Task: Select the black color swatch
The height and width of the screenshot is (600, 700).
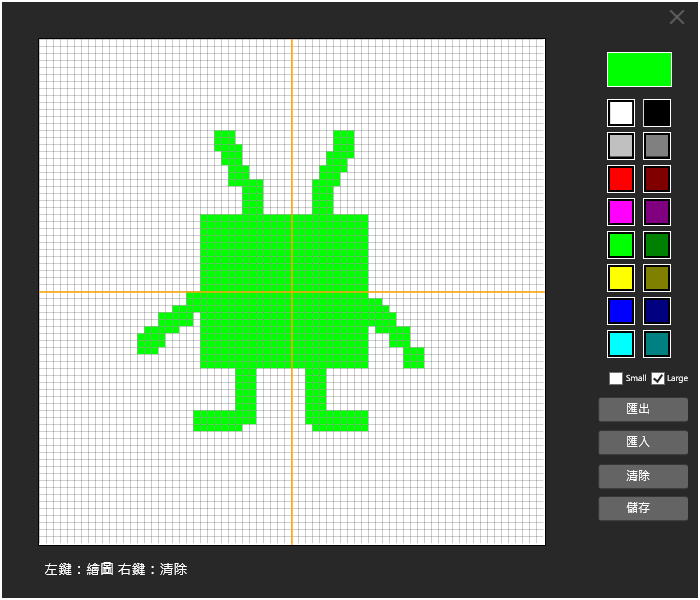Action: [x=657, y=113]
